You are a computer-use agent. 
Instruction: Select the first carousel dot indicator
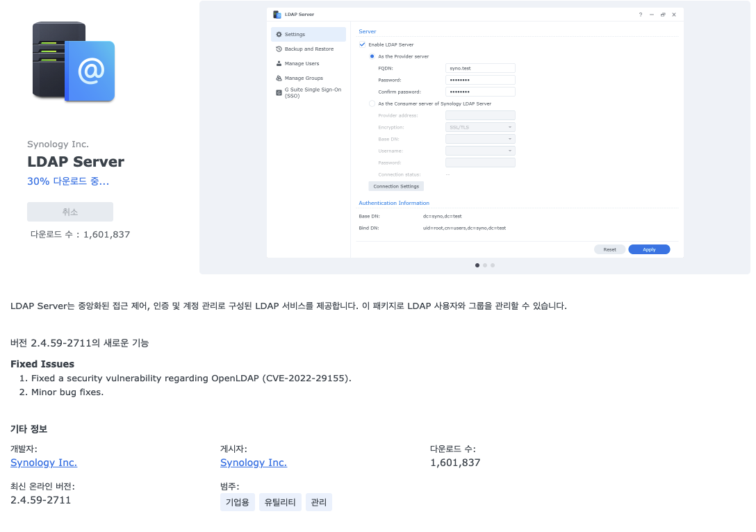(477, 265)
